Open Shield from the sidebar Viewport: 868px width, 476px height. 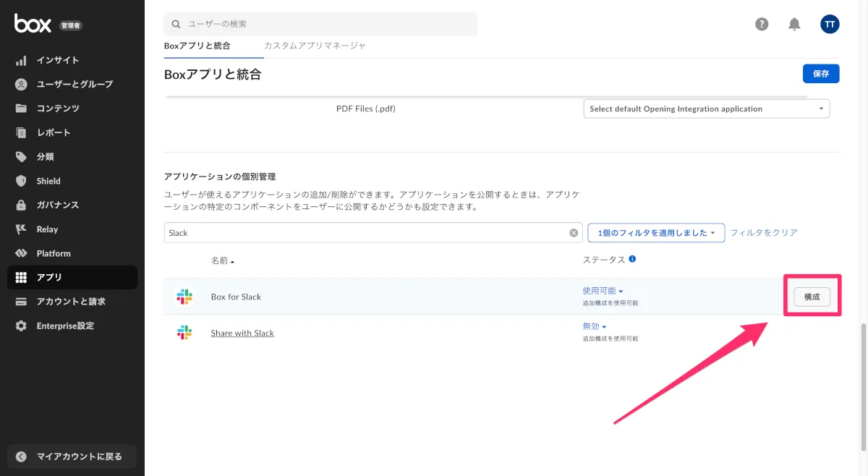click(48, 181)
